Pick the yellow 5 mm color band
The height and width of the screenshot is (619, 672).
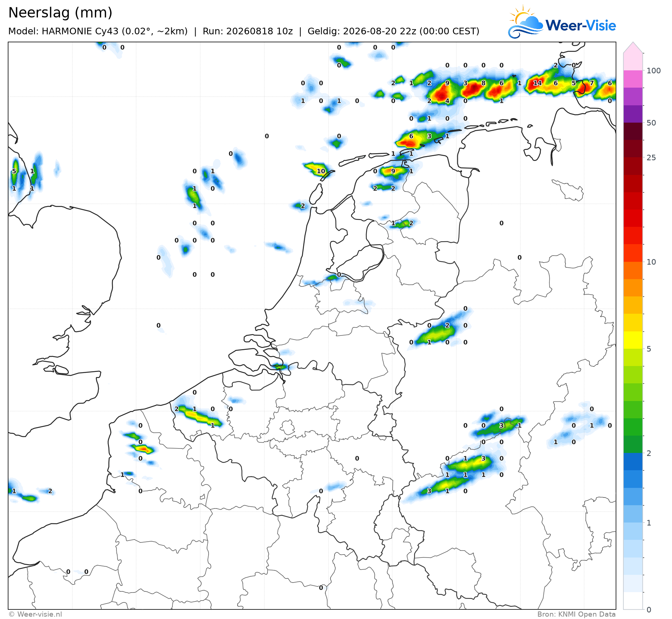(633, 340)
